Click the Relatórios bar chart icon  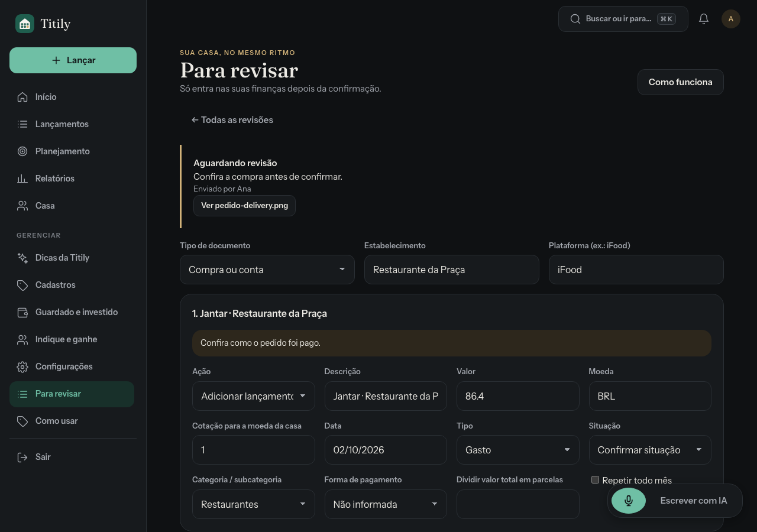[x=22, y=179]
